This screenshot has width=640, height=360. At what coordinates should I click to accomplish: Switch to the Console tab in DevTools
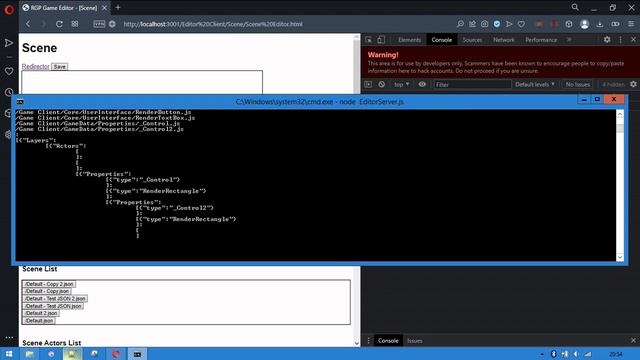point(442,40)
